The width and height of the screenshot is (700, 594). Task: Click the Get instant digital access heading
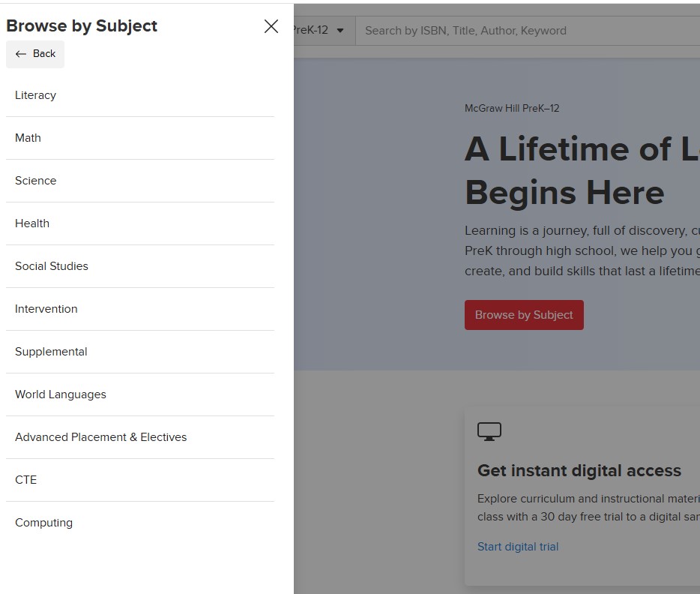[x=579, y=471]
